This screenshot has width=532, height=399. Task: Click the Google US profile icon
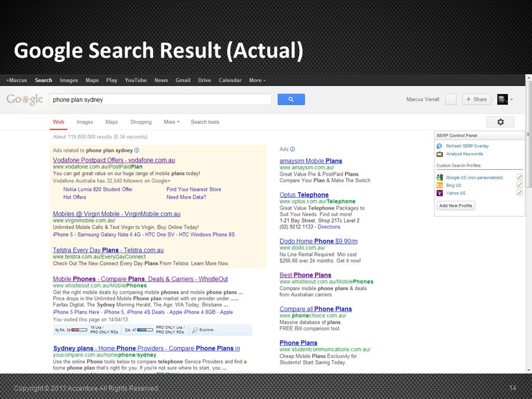pyautogui.click(x=439, y=177)
